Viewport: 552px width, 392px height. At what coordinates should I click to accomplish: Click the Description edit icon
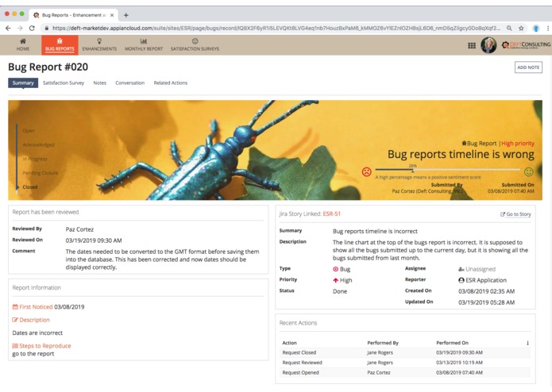[15, 320]
